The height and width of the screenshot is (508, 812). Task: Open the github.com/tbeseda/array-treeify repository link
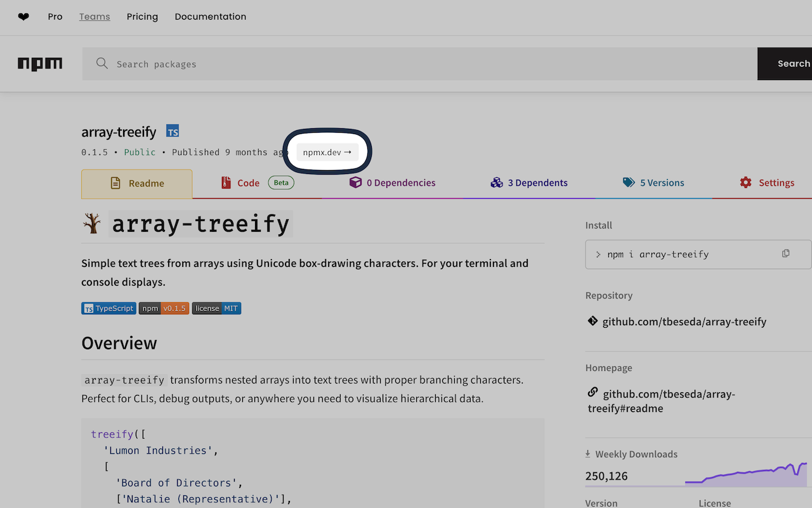(x=684, y=321)
